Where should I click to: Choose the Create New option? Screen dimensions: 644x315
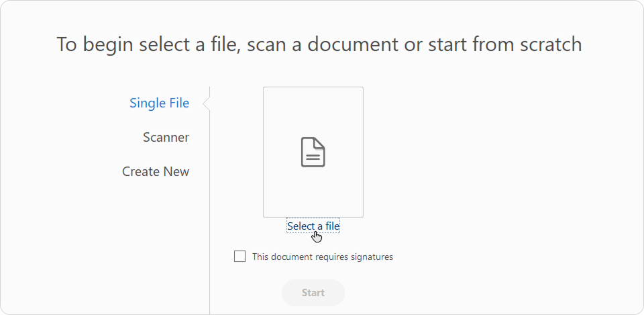(x=156, y=172)
